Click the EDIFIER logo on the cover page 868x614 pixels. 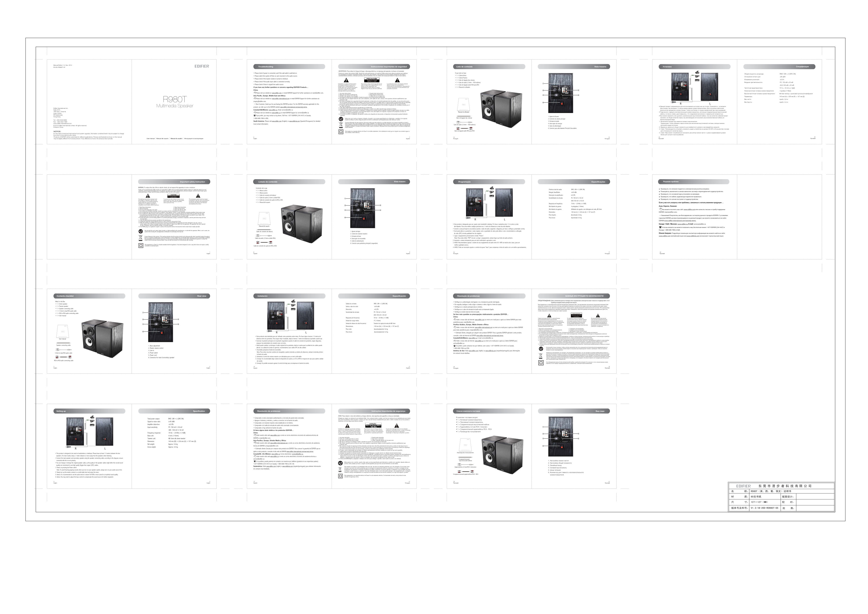pos(202,66)
